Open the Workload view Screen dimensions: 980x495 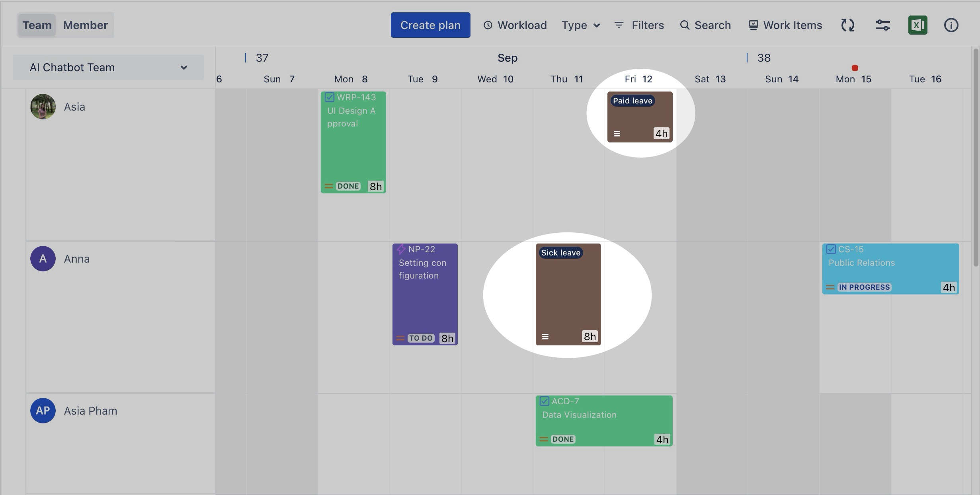point(515,25)
